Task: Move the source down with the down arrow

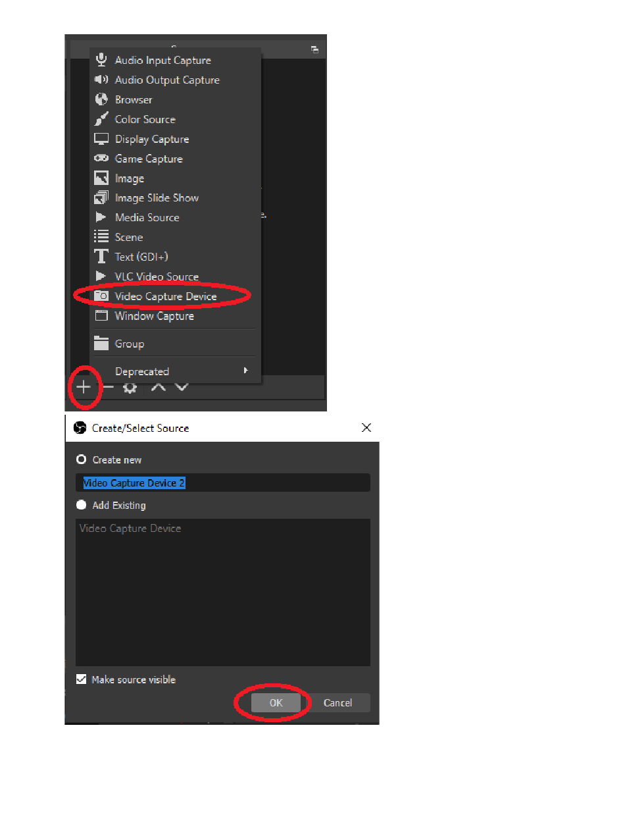Action: click(182, 387)
